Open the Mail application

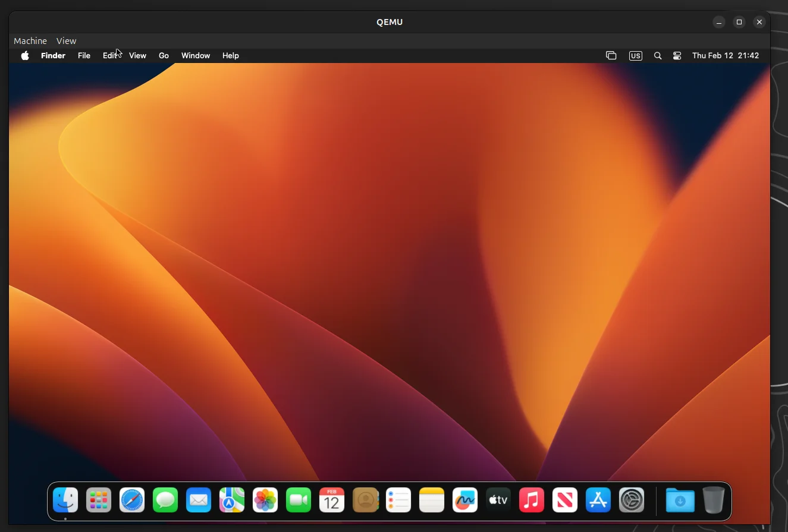pos(198,500)
